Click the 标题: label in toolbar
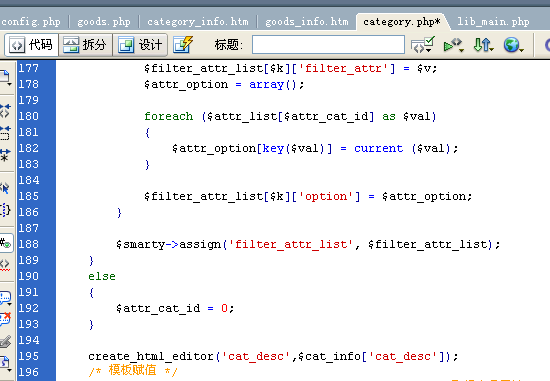Screen dimensions: 550x381 228,45
